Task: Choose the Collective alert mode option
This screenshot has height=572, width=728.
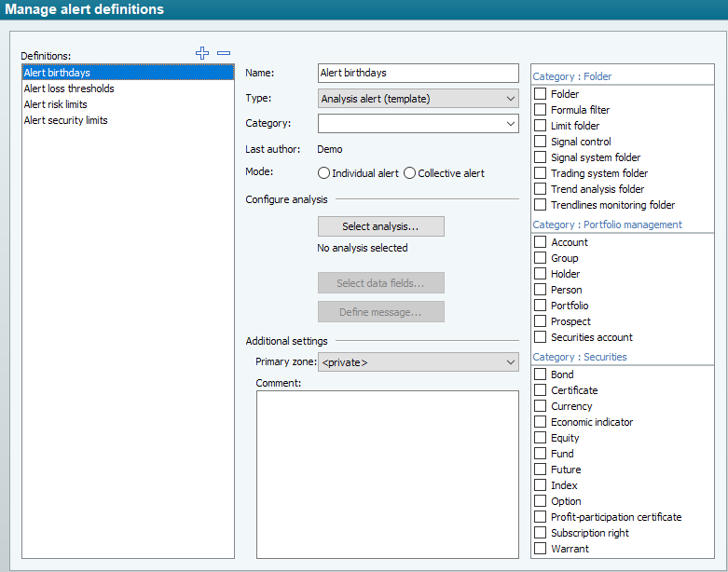Action: tap(409, 173)
